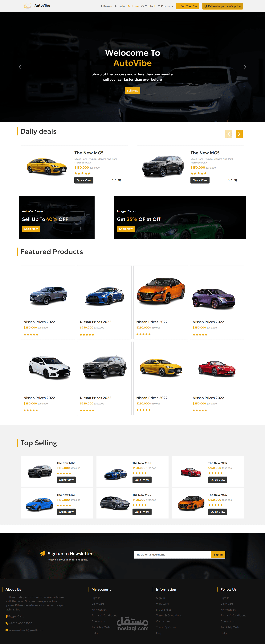Click Daily deals next arrow button
The width and height of the screenshot is (265, 644).
[x=239, y=134]
